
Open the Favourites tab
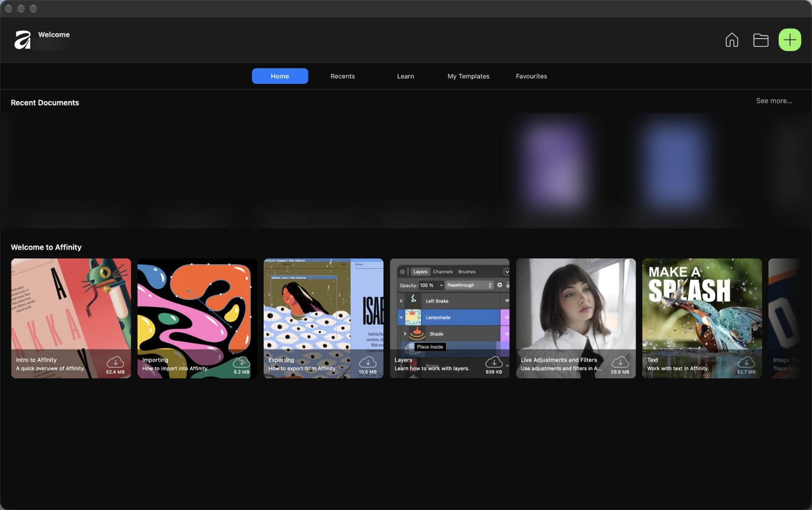(531, 76)
